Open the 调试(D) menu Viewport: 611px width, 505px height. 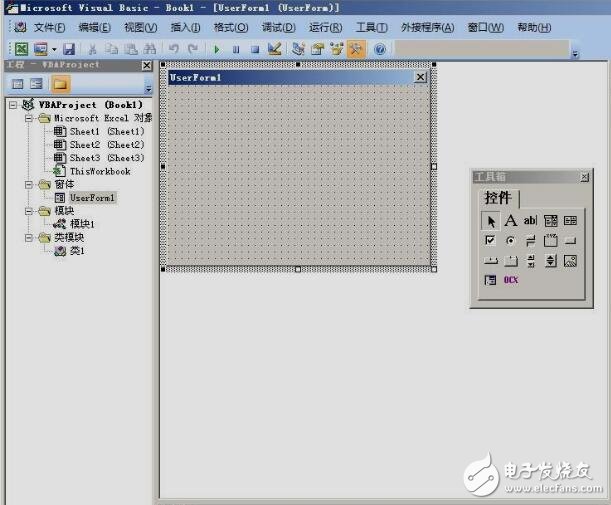pos(279,27)
